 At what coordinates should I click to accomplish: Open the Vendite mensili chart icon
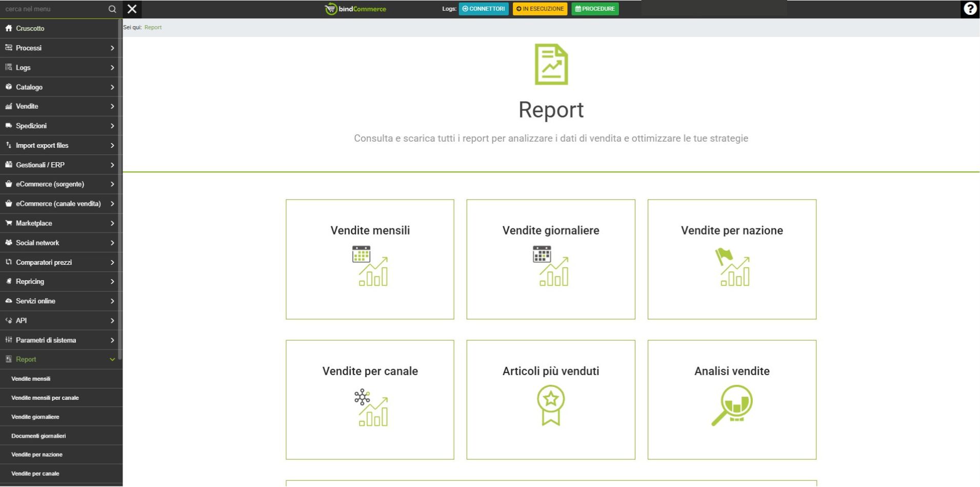pyautogui.click(x=370, y=266)
